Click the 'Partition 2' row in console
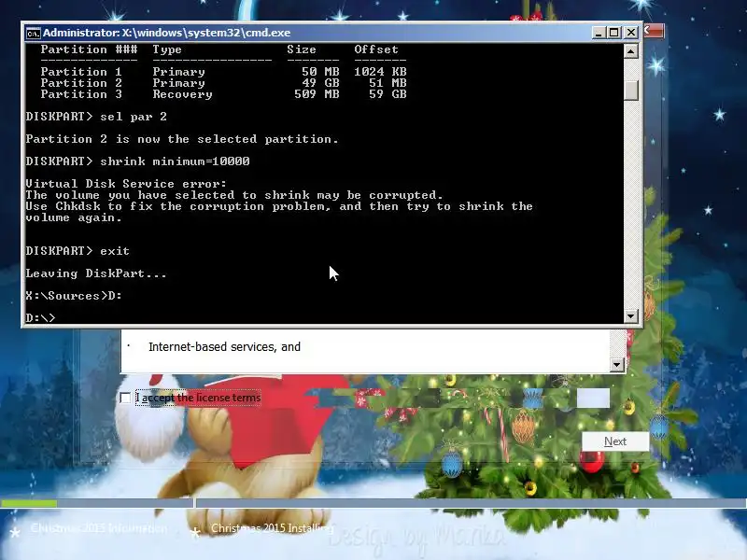747x560 pixels. click(223, 83)
